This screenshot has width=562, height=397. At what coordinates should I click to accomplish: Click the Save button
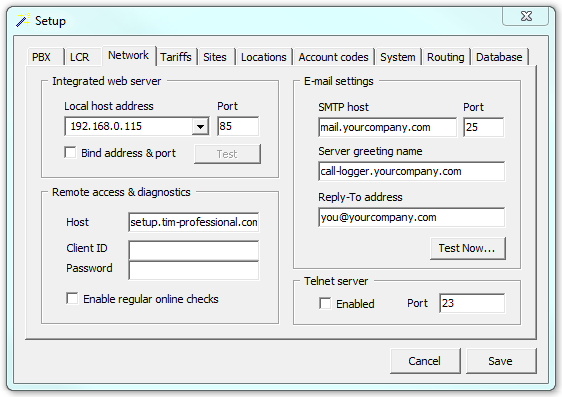click(x=501, y=361)
